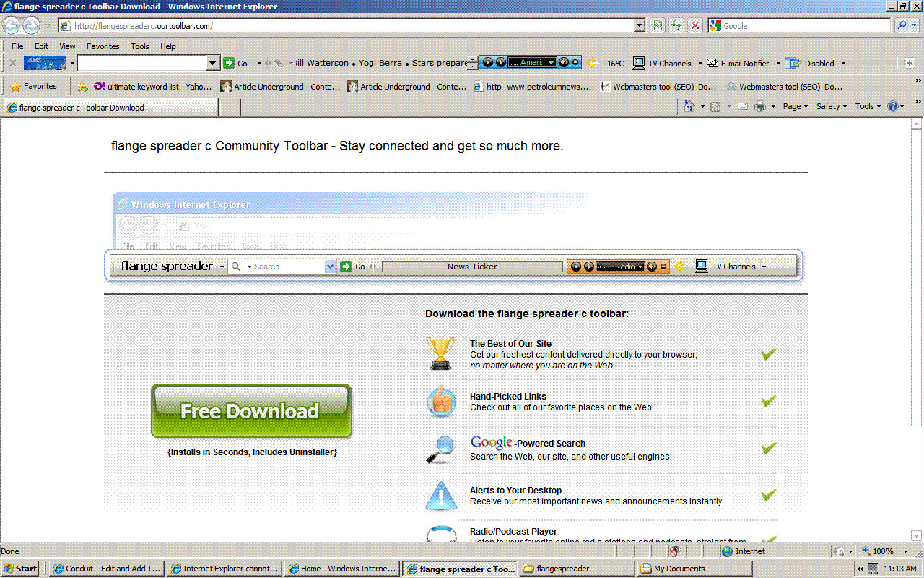The height and width of the screenshot is (578, 924).
Task: Open the Page menu dropdown
Action: [x=796, y=106]
